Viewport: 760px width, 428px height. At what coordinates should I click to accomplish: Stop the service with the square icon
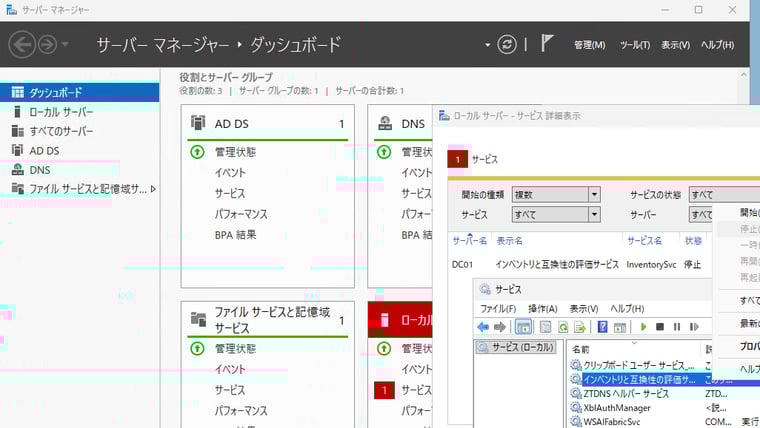[x=660, y=327]
